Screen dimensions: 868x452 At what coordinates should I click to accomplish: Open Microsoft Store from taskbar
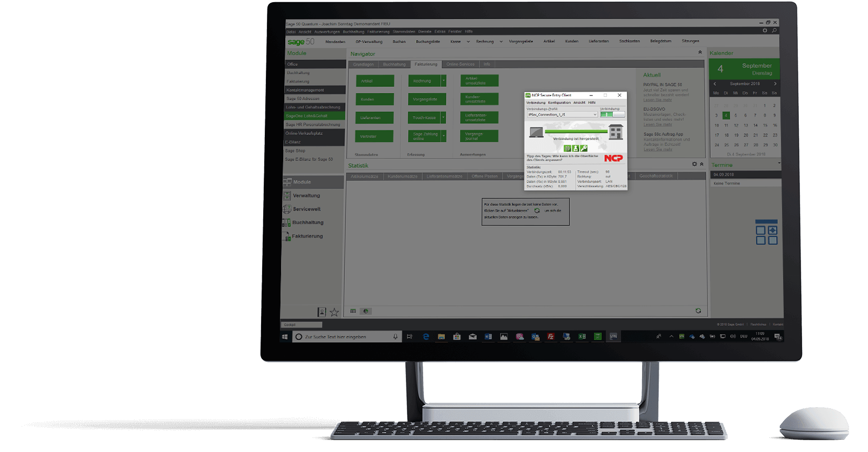coord(457,336)
